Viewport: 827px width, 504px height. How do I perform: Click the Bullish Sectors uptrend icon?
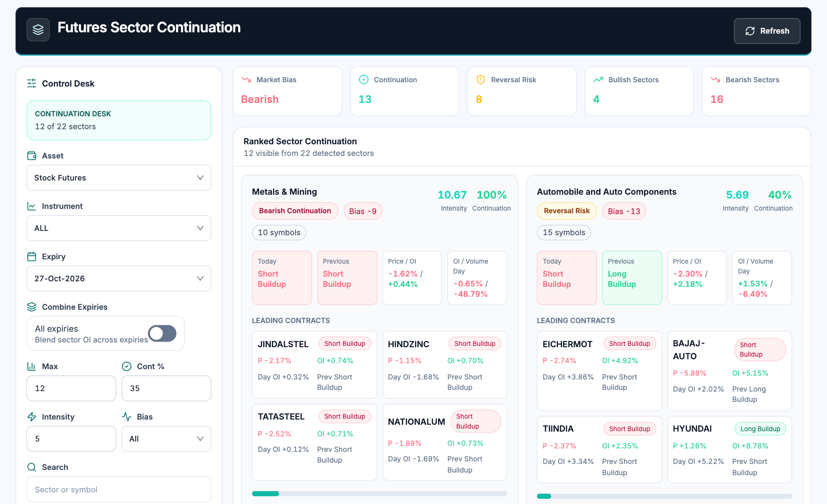coord(598,80)
